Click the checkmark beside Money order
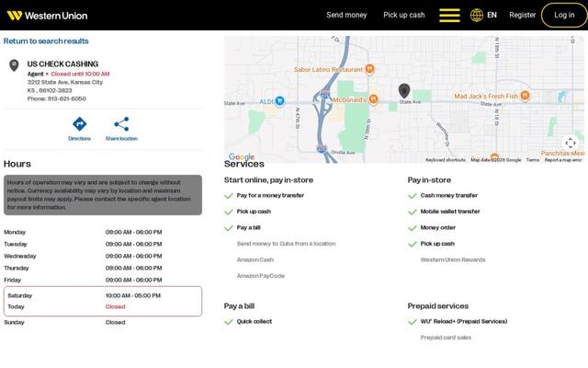Image resolution: width=588 pixels, height=368 pixels. (x=413, y=228)
